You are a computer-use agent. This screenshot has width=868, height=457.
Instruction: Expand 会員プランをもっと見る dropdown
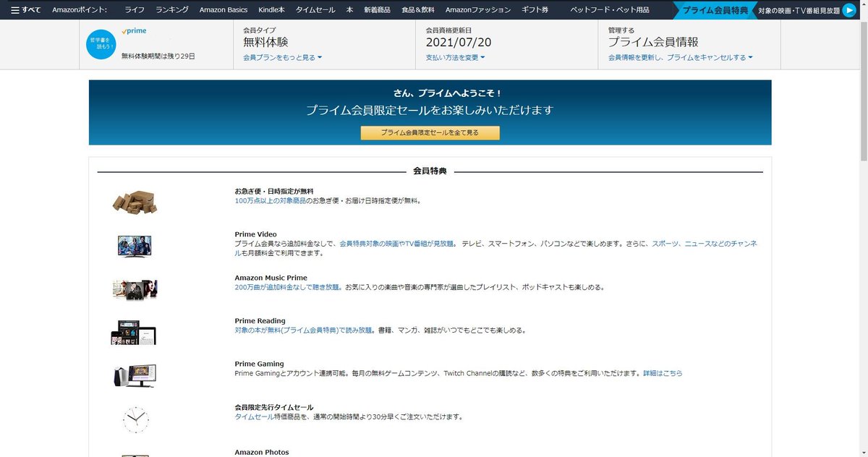(x=283, y=57)
